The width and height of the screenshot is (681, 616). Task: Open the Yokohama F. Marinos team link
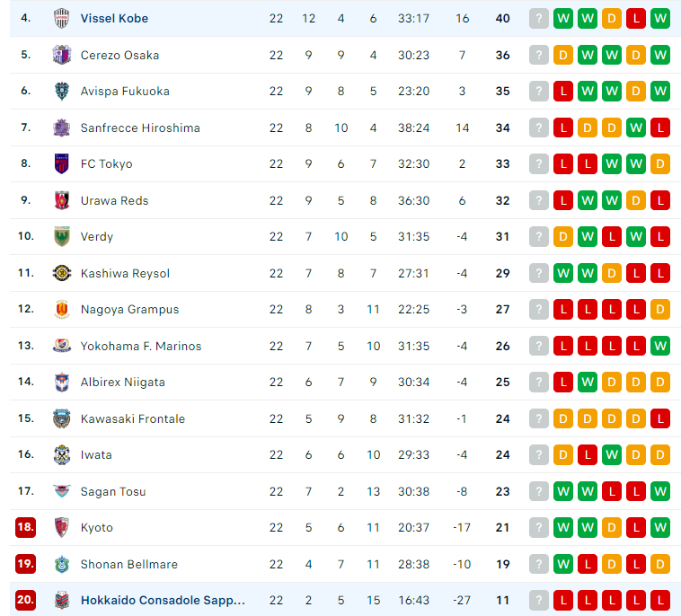[141, 346]
